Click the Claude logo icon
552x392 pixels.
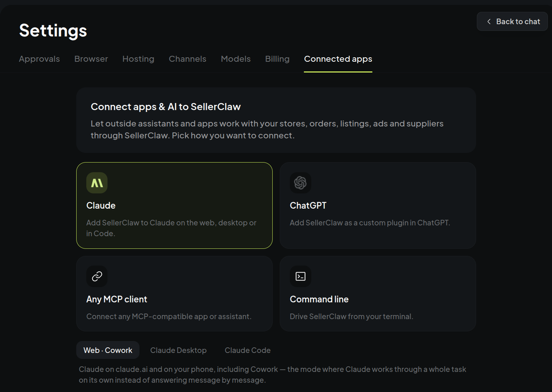tap(97, 183)
